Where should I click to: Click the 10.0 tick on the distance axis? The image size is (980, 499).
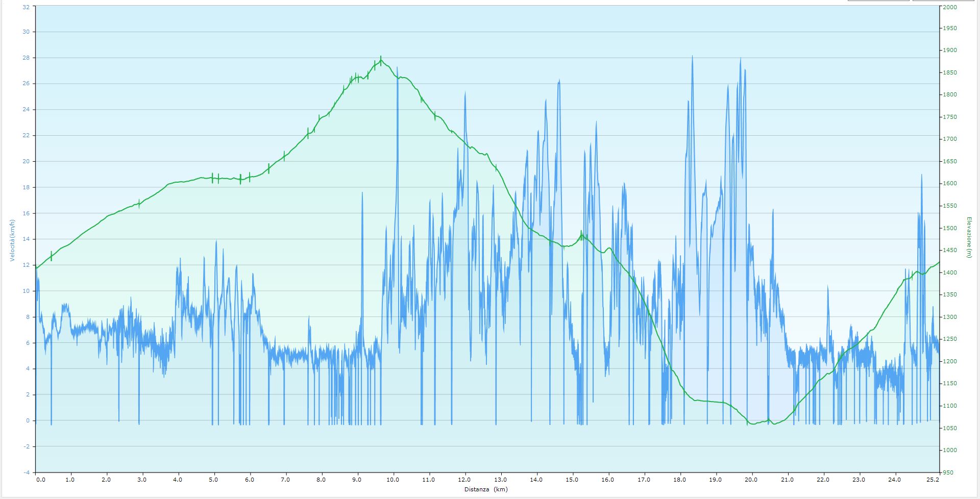click(393, 480)
